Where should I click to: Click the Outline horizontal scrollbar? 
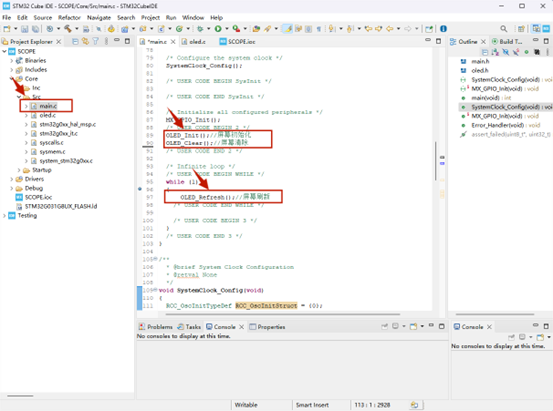(x=495, y=314)
